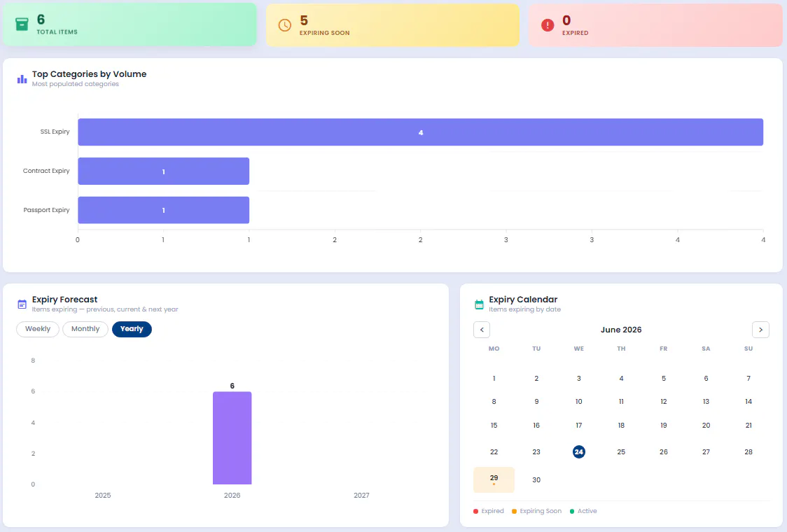787x532 pixels.
Task: Click the Expiring Soon clock icon
Action: (284, 25)
